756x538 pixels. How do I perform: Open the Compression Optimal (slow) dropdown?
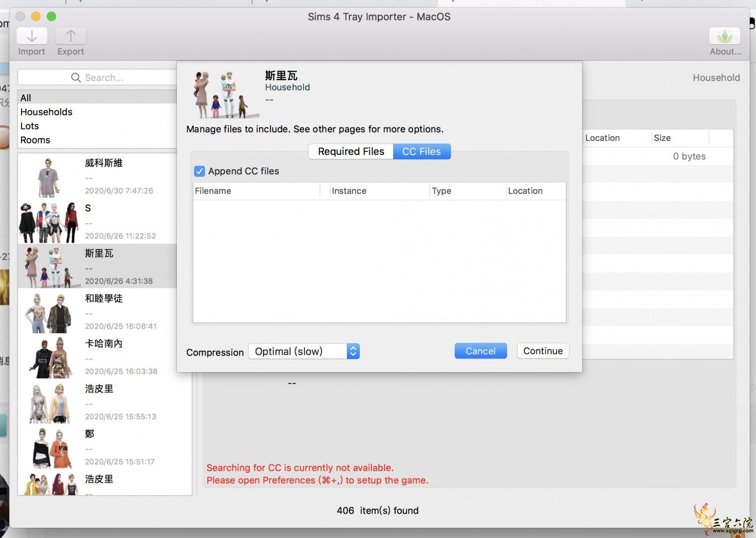304,351
